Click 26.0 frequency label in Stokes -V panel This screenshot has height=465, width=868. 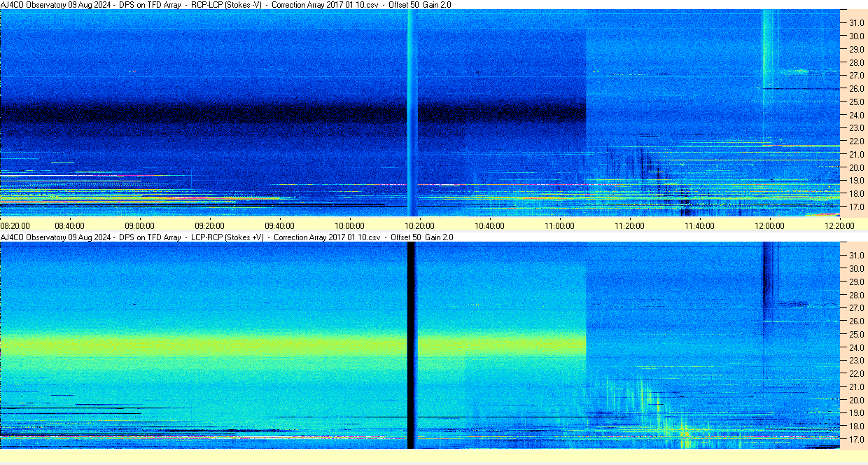point(856,88)
